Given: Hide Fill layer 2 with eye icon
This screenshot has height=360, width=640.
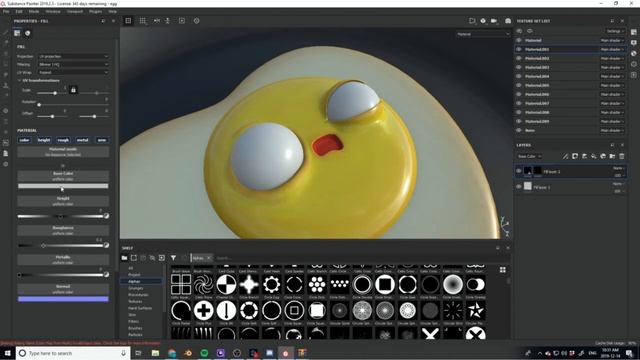Looking at the screenshot, I should [x=519, y=171].
